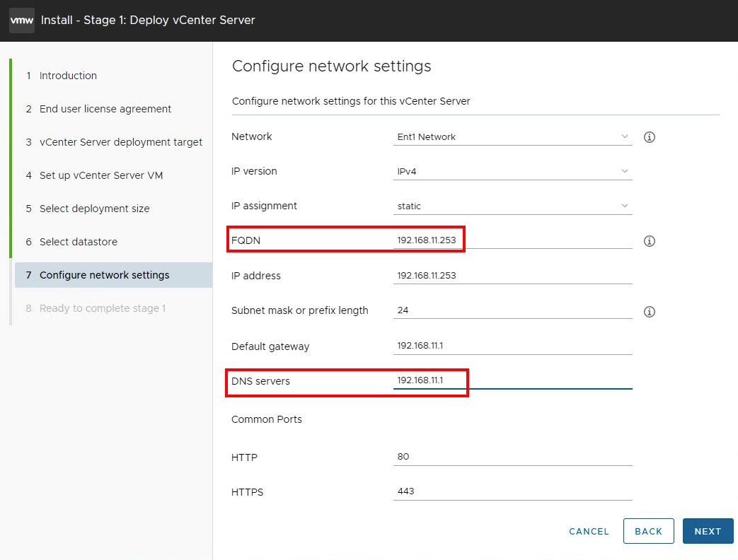Show info for Subnet mask or prefix length

[x=649, y=312]
